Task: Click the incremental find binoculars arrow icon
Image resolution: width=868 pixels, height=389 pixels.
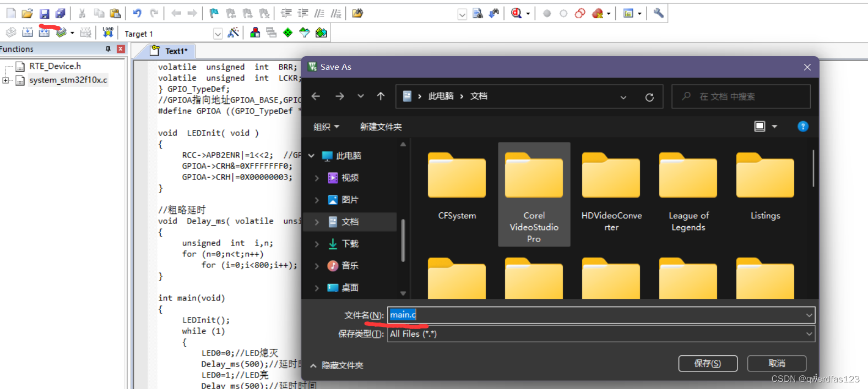Action: pos(494,13)
